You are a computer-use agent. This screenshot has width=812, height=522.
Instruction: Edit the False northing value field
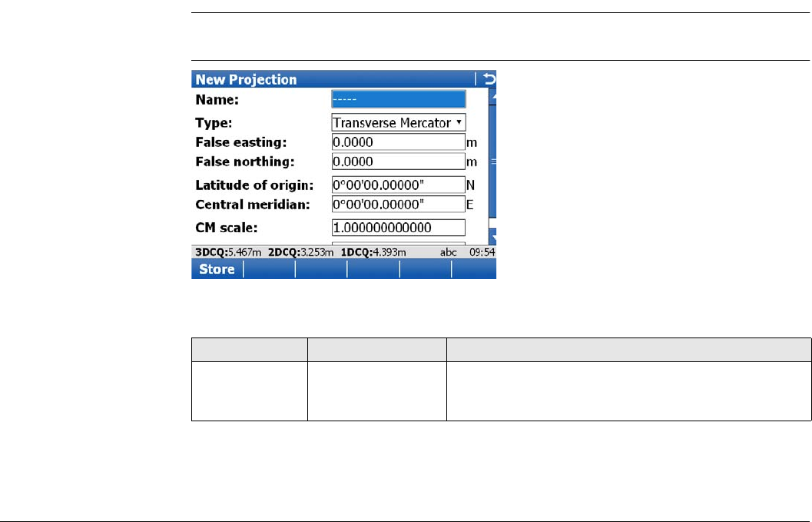click(398, 161)
